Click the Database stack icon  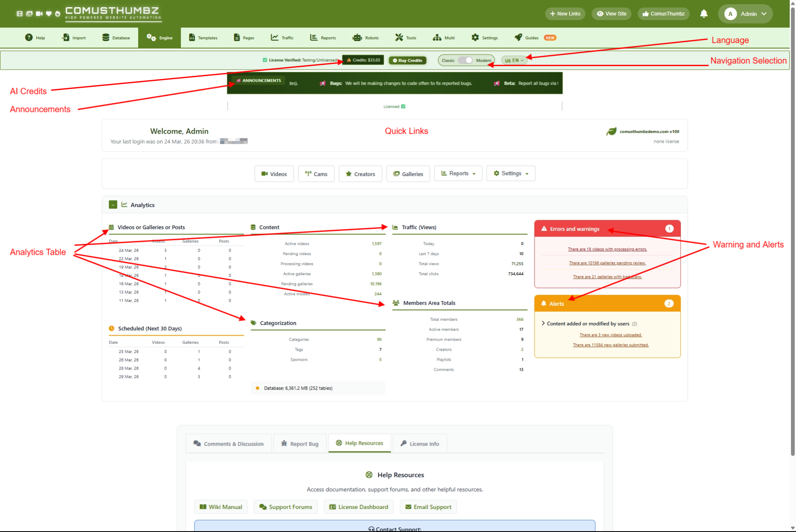click(x=106, y=38)
